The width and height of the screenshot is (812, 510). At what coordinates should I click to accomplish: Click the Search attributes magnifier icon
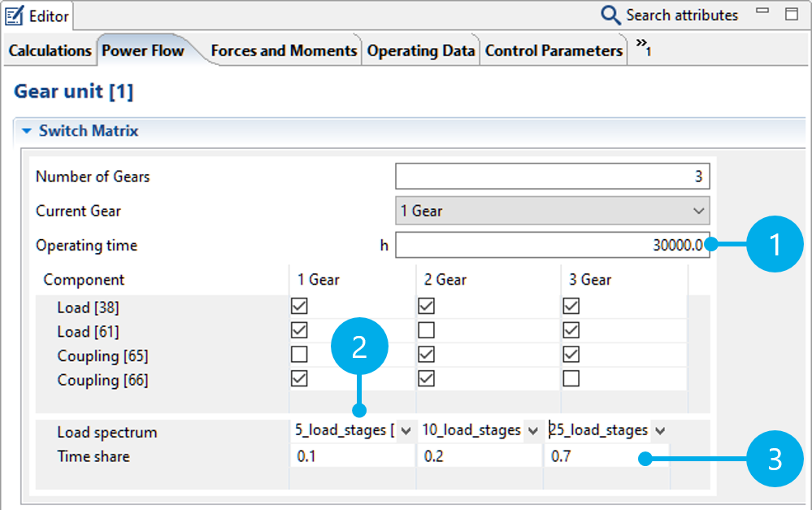610,15
